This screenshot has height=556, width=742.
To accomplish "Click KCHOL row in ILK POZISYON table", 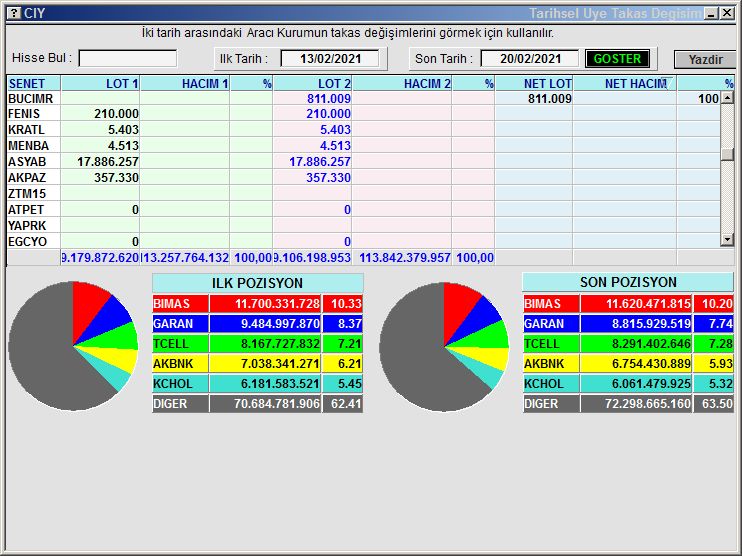I will point(257,383).
